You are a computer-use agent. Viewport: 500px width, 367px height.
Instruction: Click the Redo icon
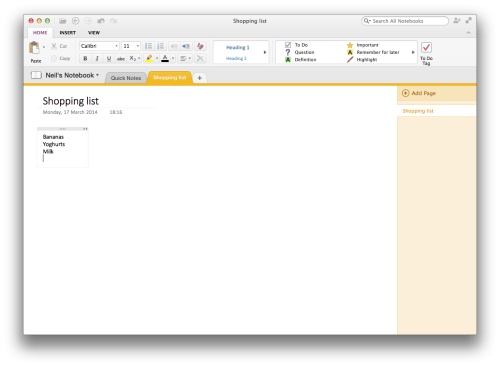(x=113, y=21)
